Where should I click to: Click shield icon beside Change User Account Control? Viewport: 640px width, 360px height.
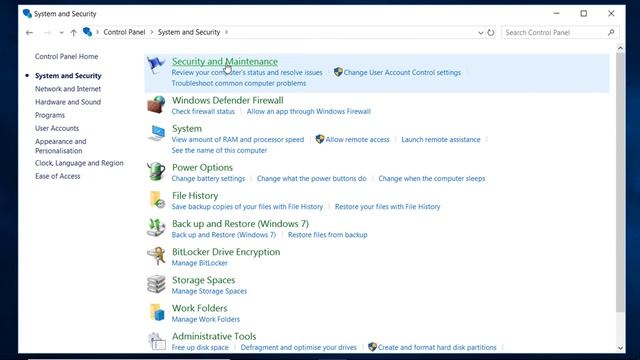click(338, 72)
